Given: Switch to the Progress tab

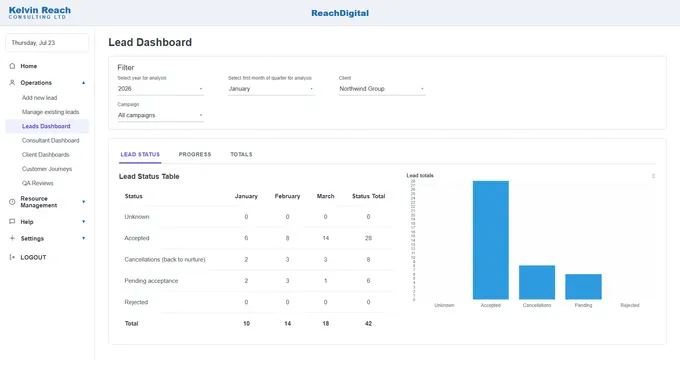Looking at the screenshot, I should (195, 154).
